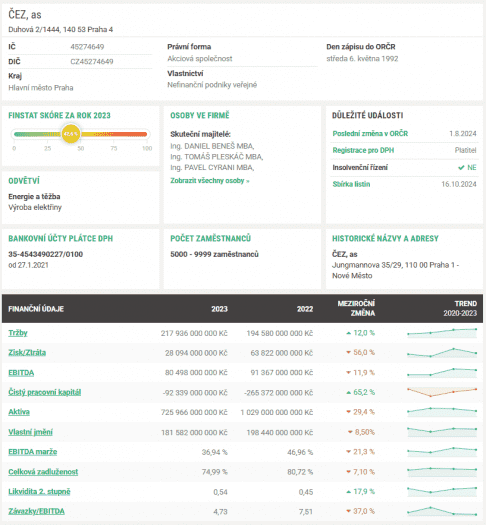The width and height of the screenshot is (486, 525).
Task: Click the Vlastní jmění change 8,50%
Action: click(361, 432)
